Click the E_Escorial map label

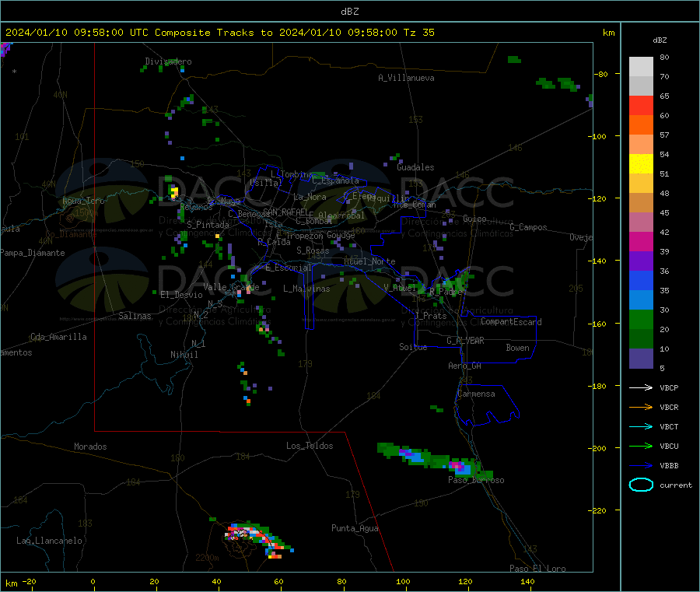pos(289,268)
